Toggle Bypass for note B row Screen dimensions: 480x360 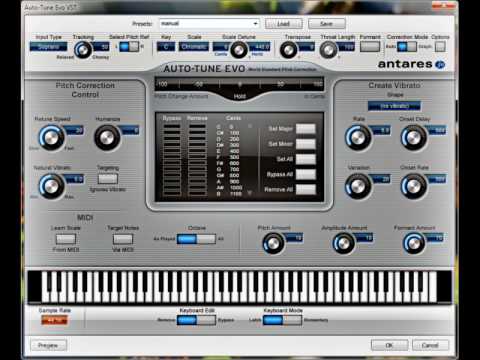tap(172, 193)
